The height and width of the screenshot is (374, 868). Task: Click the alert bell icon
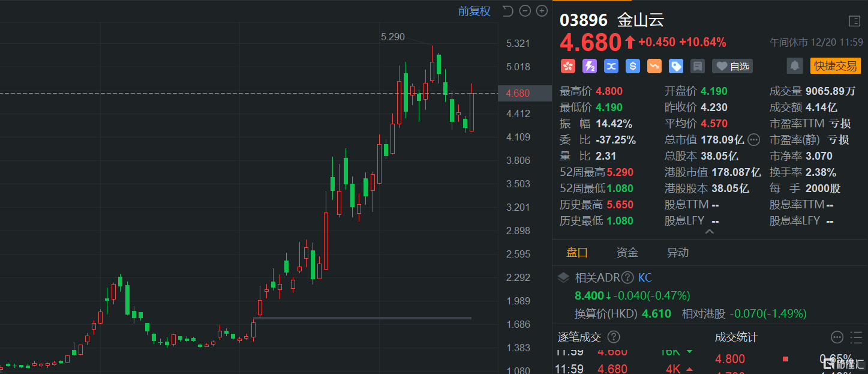pos(795,65)
